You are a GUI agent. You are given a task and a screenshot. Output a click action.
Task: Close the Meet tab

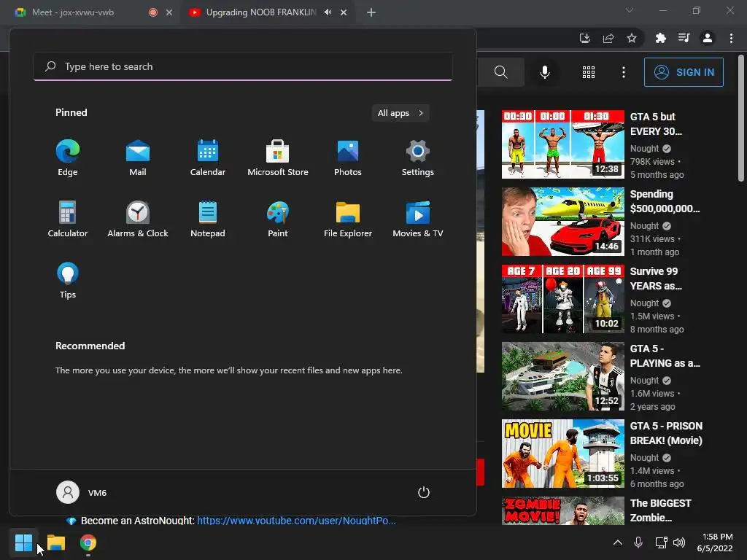point(169,12)
